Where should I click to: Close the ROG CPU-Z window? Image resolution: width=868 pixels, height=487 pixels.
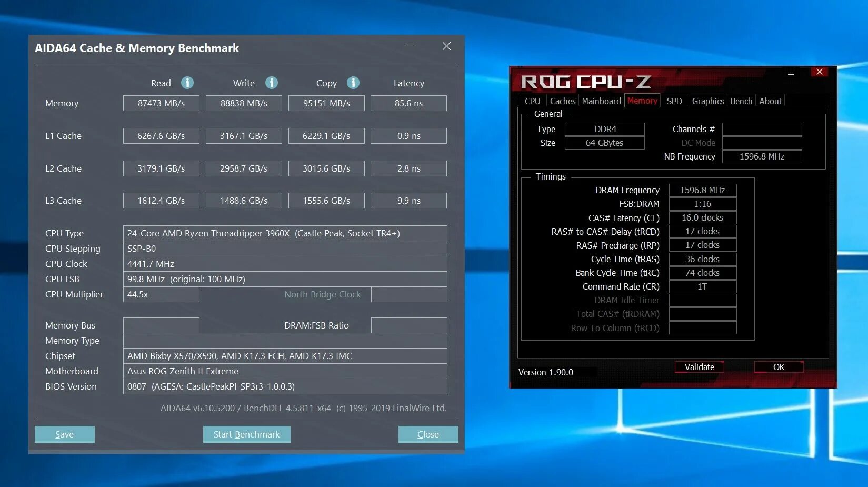pyautogui.click(x=820, y=72)
